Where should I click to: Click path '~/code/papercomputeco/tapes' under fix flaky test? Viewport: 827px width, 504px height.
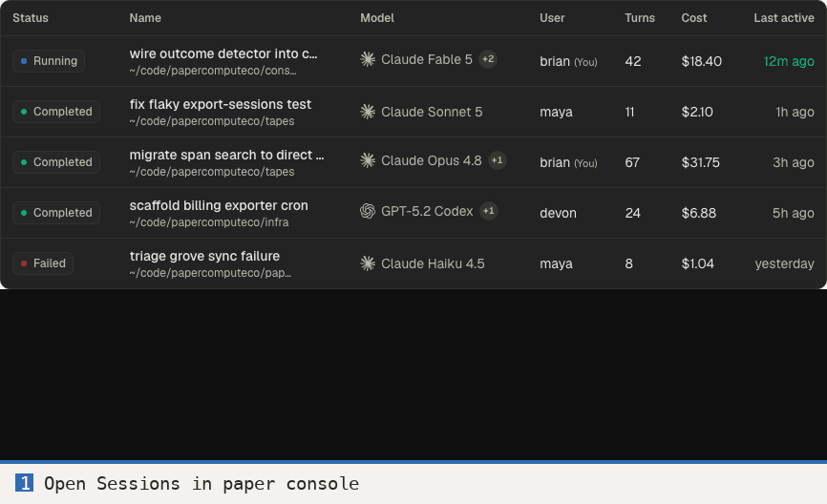coord(212,121)
